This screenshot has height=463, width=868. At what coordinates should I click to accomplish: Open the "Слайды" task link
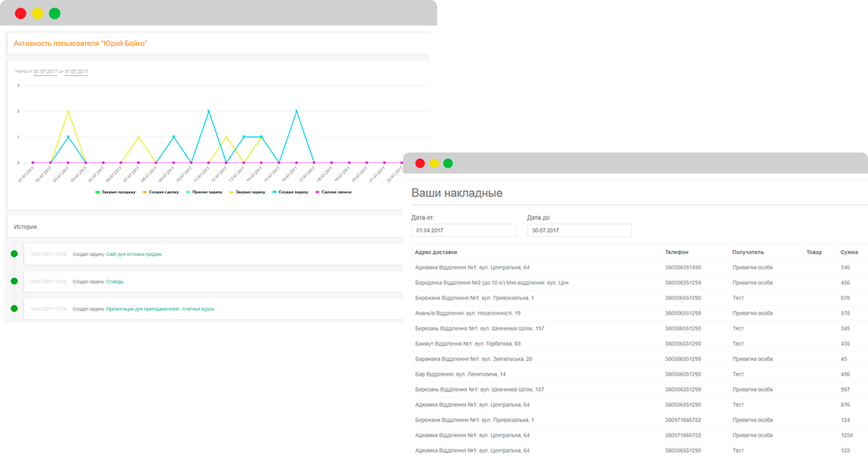tap(115, 281)
